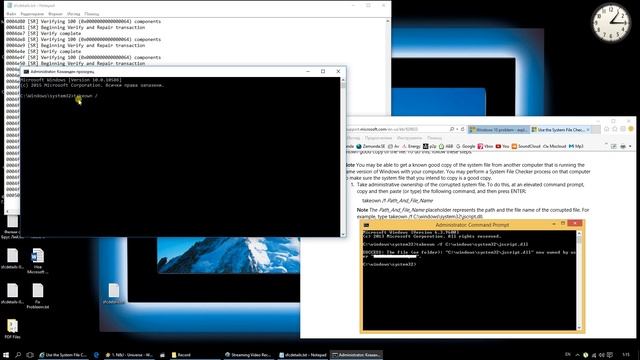Open browser Favorites star icon
This screenshot has height=360, width=640.
click(x=615, y=129)
